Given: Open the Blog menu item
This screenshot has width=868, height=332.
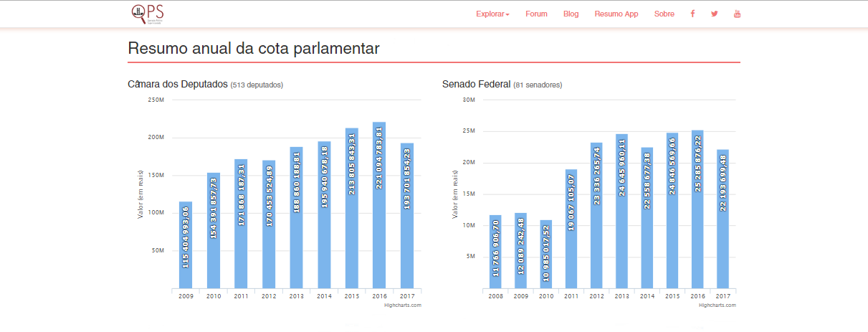Looking at the screenshot, I should (x=571, y=14).
